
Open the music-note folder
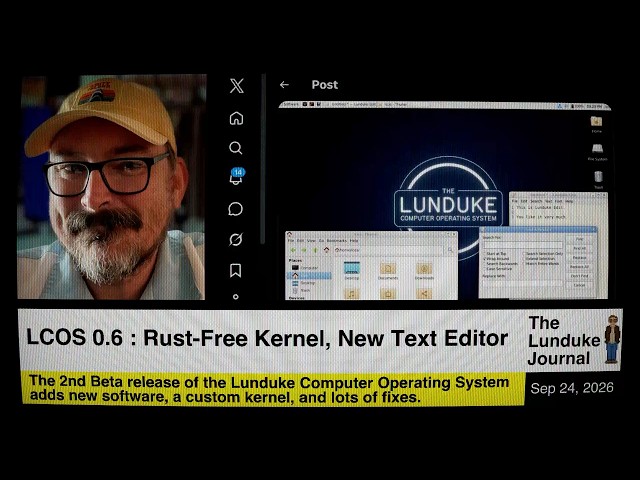click(x=352, y=294)
